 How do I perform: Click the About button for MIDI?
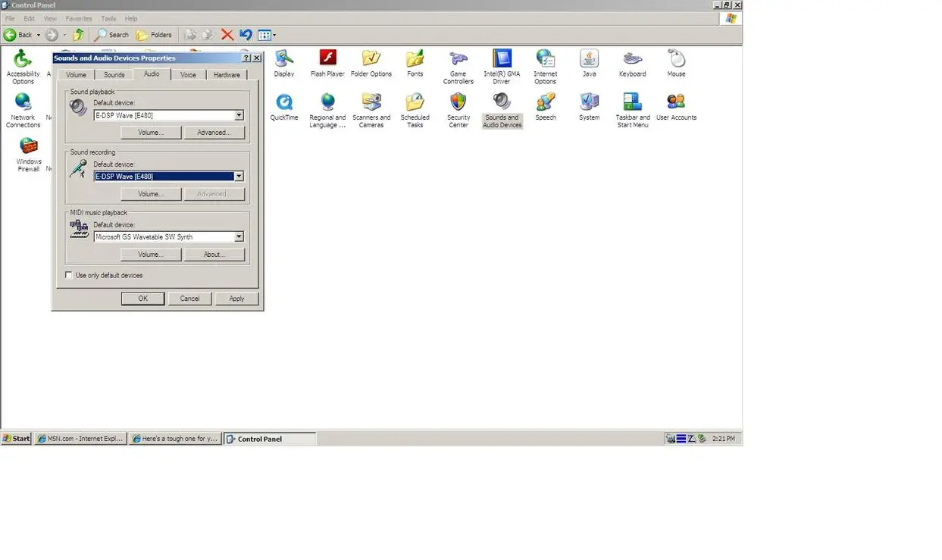point(214,255)
